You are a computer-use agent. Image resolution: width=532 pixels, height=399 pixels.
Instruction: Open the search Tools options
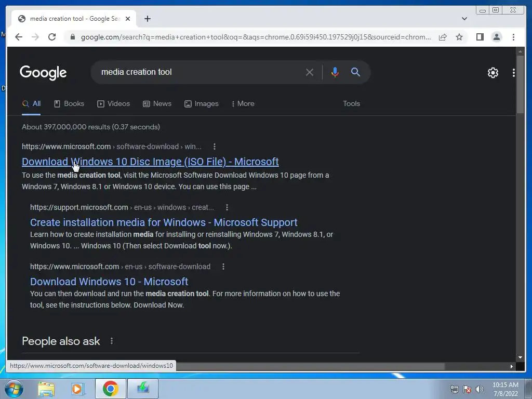[x=351, y=104]
